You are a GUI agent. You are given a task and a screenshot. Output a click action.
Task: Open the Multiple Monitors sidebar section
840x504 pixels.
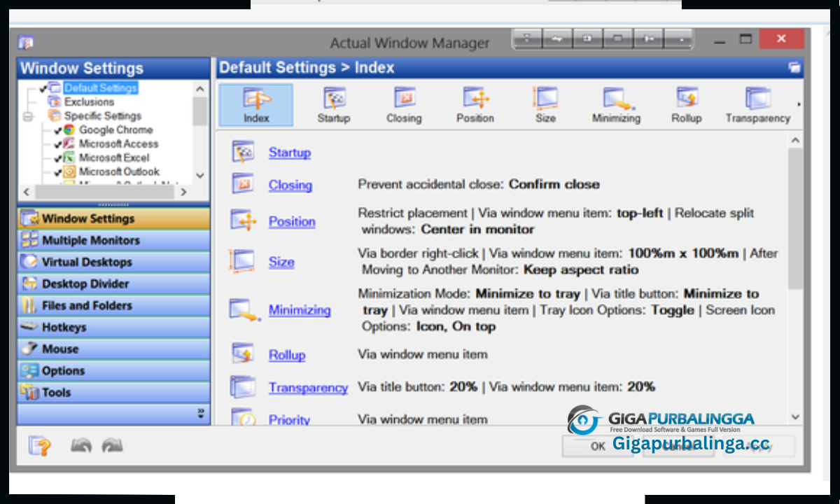113,240
